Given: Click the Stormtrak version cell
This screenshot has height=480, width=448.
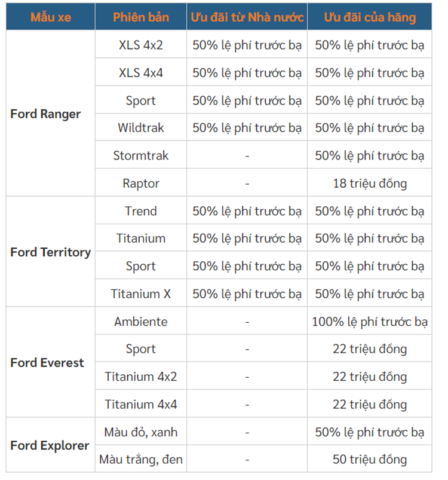Looking at the screenshot, I should click(141, 156).
